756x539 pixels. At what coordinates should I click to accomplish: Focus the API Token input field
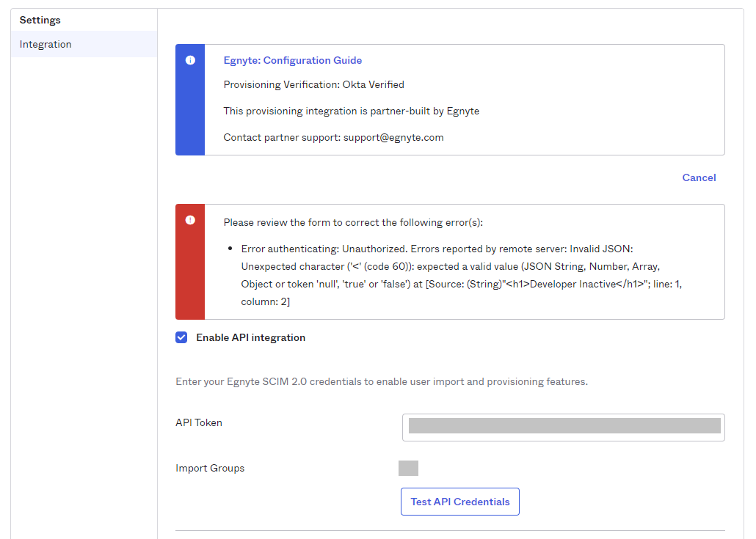click(x=563, y=427)
